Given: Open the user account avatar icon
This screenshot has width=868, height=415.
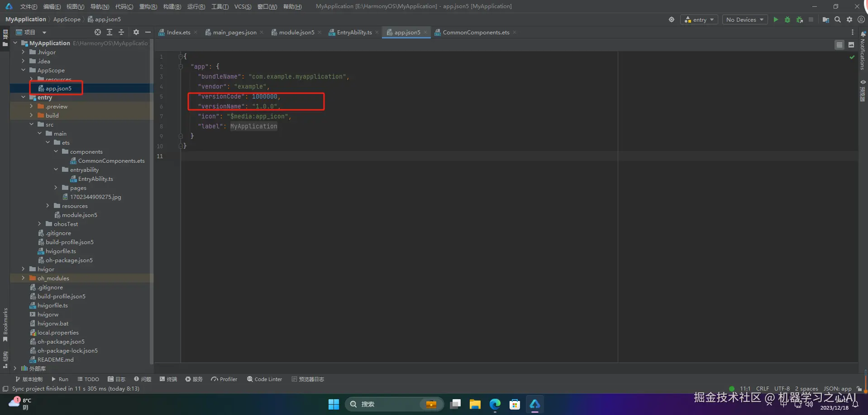Looking at the screenshot, I should [861, 19].
